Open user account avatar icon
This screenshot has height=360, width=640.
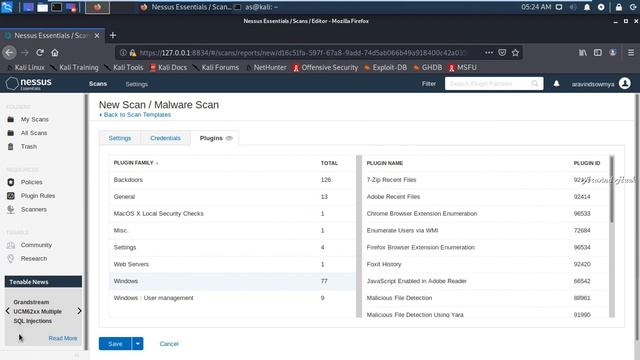tap(624, 83)
